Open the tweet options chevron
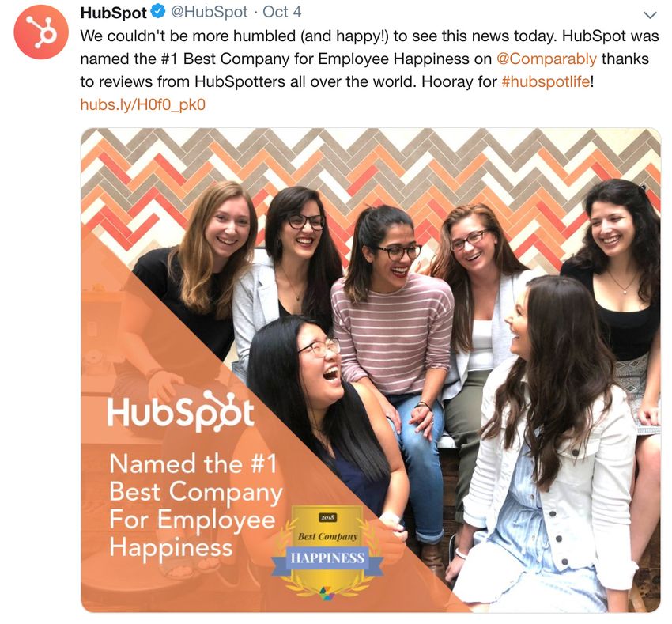Image resolution: width=672 pixels, height=624 pixels. tap(650, 15)
